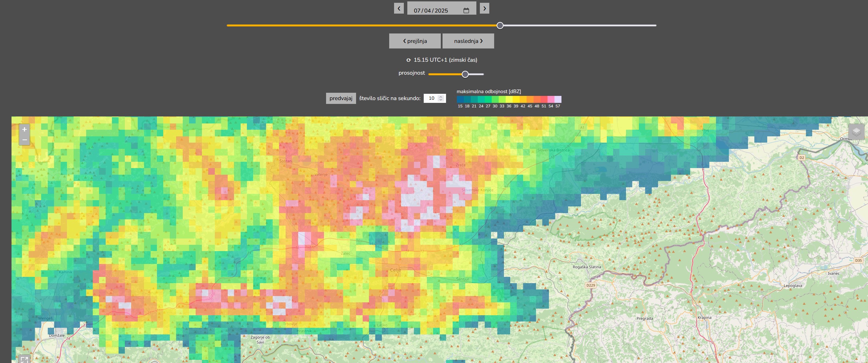Click the prosojnost transparency slider handle
Screen dimensions: 868x363
pyautogui.click(x=465, y=74)
